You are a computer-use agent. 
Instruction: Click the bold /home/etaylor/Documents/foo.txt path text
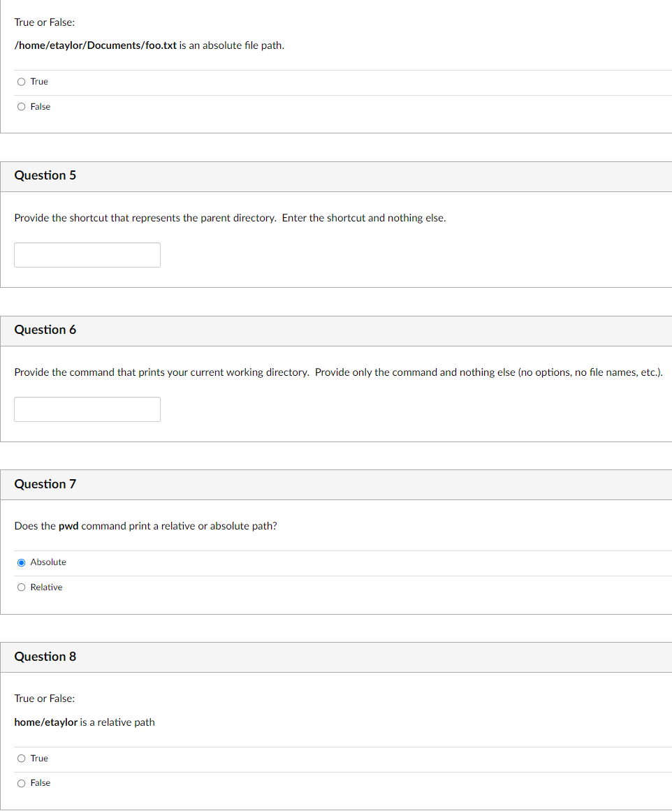95,45
